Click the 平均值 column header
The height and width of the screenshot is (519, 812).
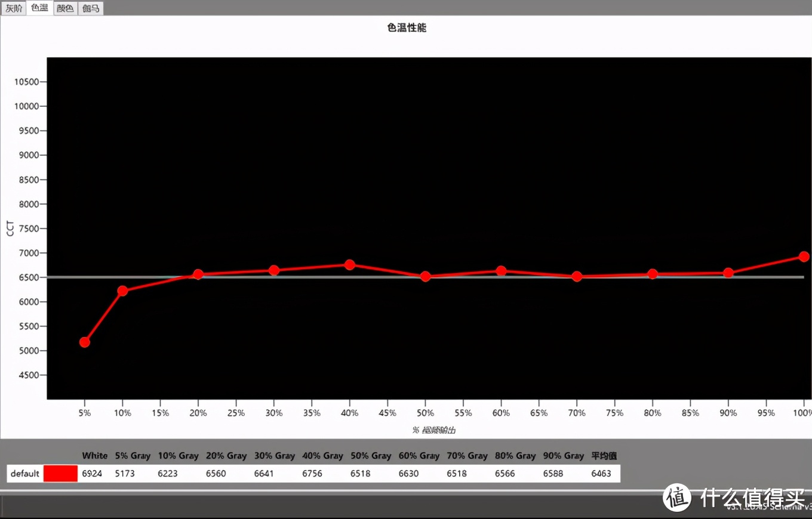click(604, 455)
